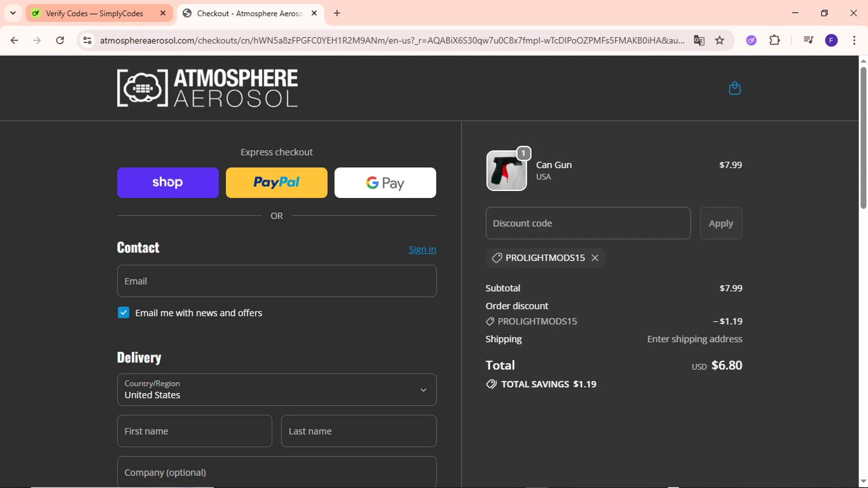View site information icon in address bar
The height and width of the screenshot is (488, 868).
tap(87, 41)
